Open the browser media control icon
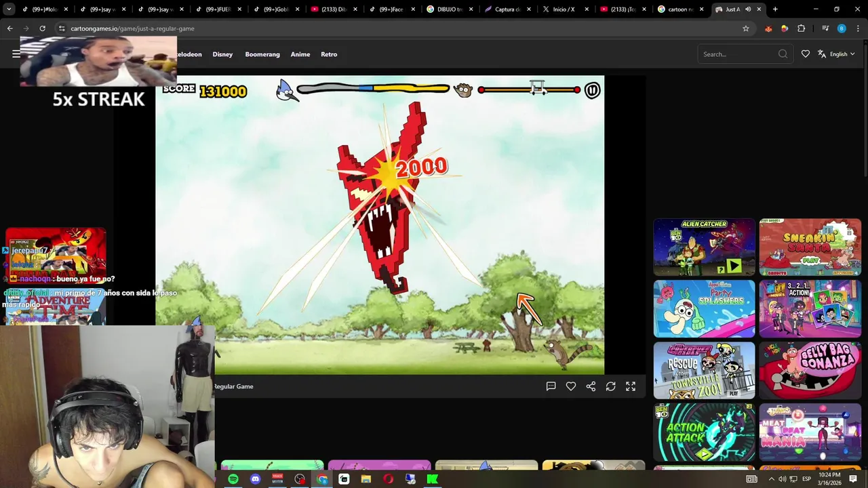 pos(825,28)
